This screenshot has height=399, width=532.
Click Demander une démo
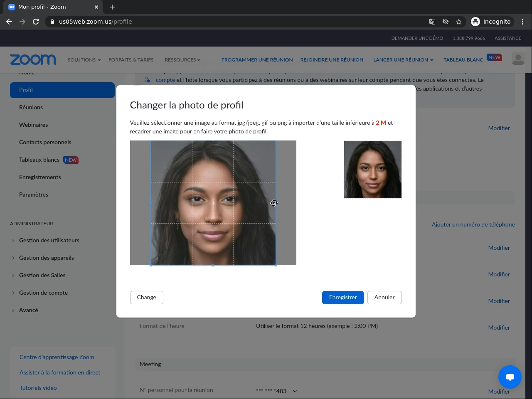[417, 38]
